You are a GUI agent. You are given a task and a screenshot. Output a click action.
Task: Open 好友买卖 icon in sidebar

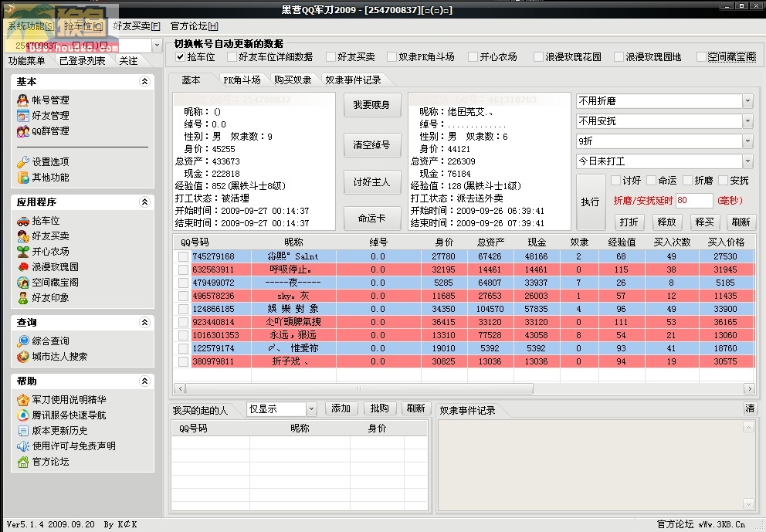pos(22,236)
